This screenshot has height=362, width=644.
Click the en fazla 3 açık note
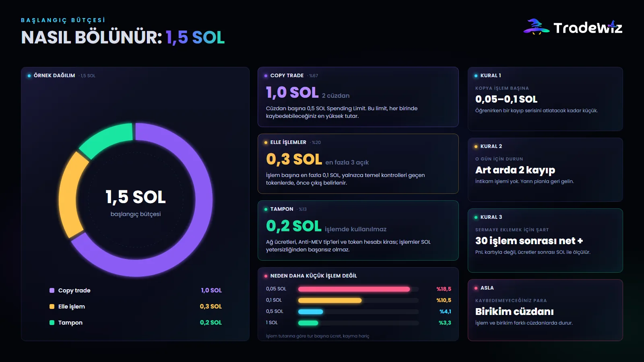pos(347,162)
